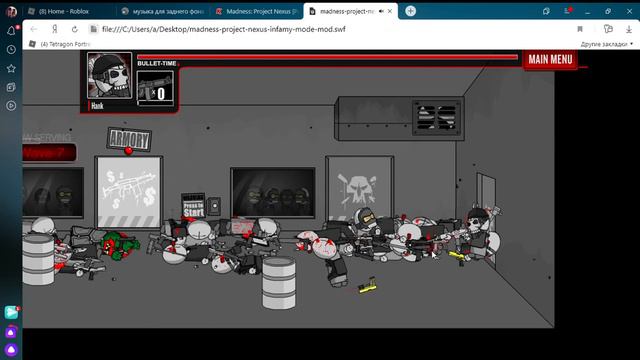640x360 pixels.
Task: Open the purple Alice icon above bottom
Action: (11, 333)
